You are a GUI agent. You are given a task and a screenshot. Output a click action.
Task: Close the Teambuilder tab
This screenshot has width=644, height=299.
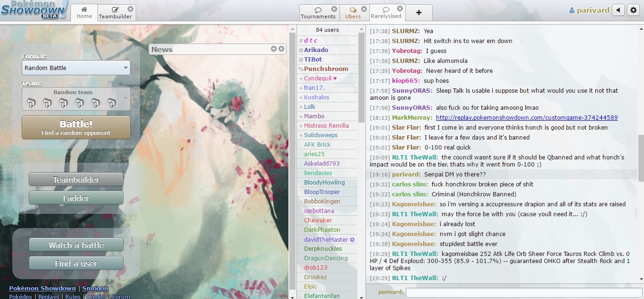(131, 9)
